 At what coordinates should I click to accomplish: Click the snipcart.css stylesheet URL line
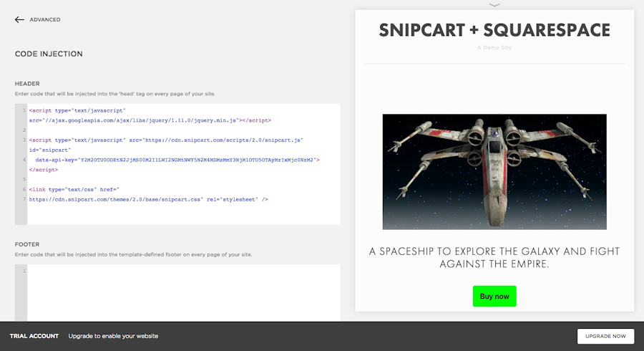point(148,199)
